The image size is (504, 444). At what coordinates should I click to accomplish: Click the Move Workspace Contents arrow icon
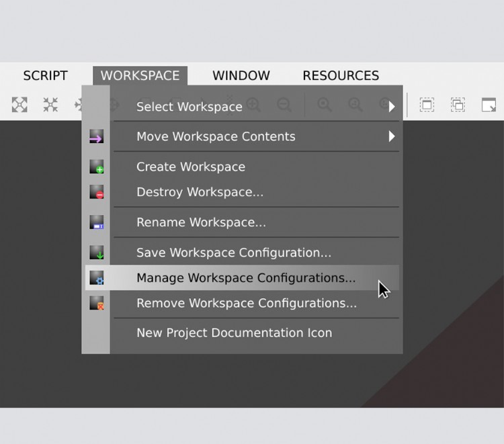[96, 138]
